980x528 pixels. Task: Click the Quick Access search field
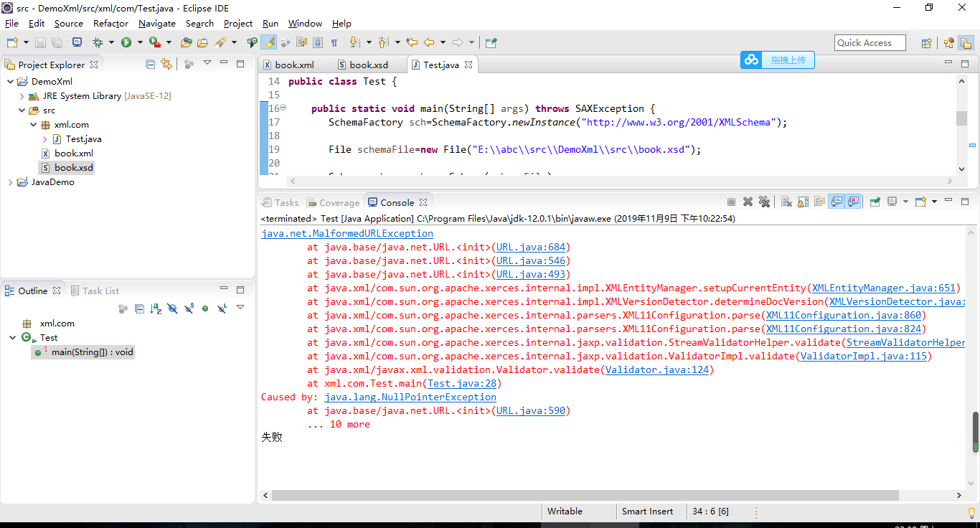pyautogui.click(x=870, y=43)
